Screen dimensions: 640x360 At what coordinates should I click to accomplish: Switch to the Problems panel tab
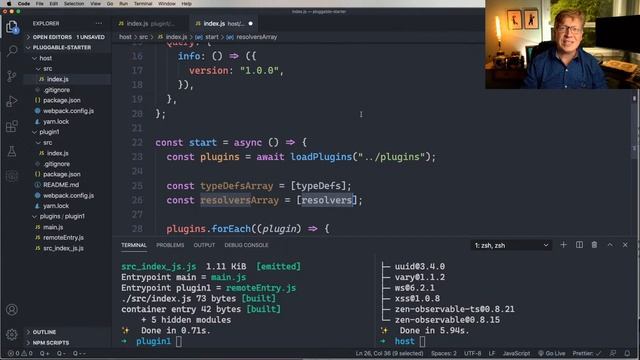coord(170,245)
